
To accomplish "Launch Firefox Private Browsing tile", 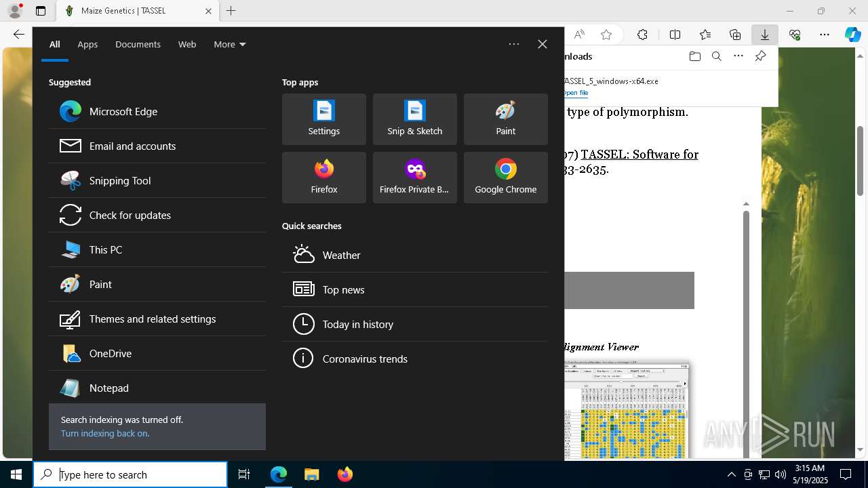I will click(x=415, y=178).
